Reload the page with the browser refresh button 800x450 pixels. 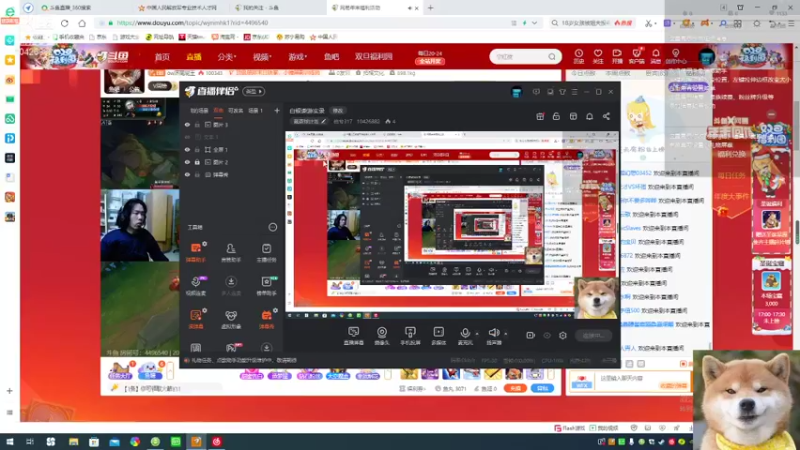point(64,23)
